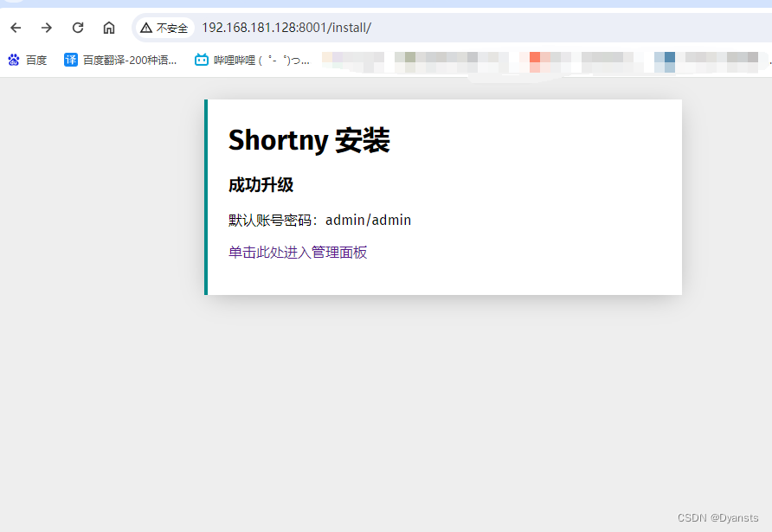Click the Shortny 安装 heading
Image resolution: width=772 pixels, height=532 pixels.
pos(309,140)
